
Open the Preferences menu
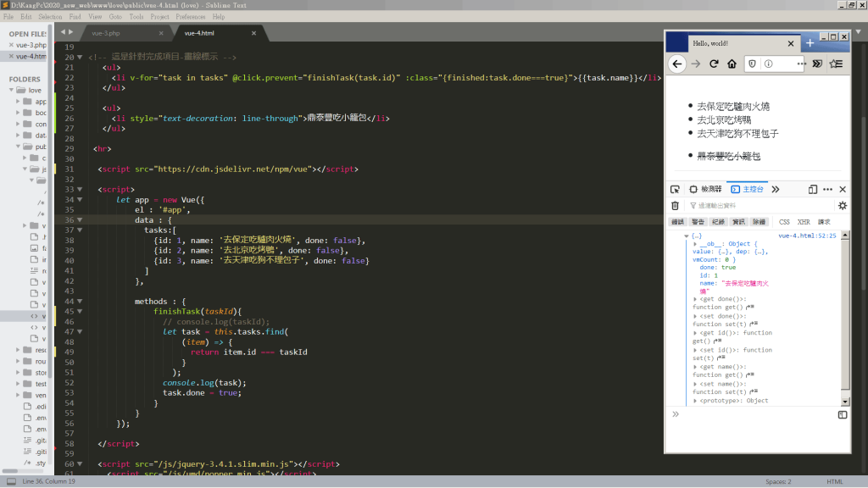(191, 17)
